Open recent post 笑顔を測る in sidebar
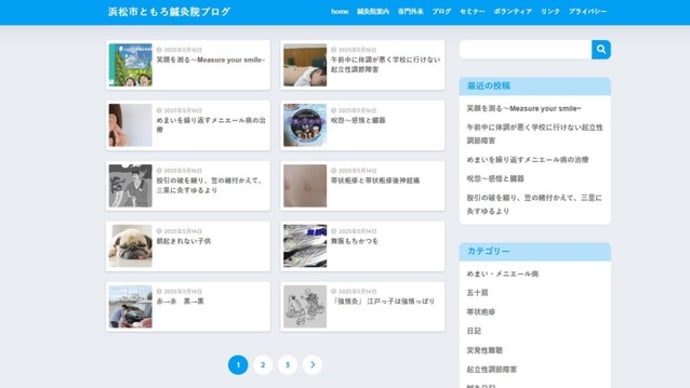Image resolution: width=690 pixels, height=388 pixels. (x=524, y=108)
